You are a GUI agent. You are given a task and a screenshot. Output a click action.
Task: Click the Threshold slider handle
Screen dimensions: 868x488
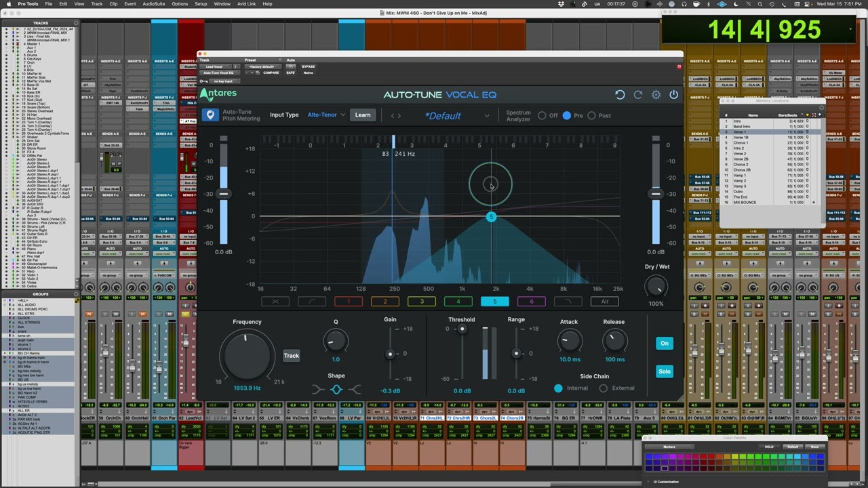click(462, 329)
